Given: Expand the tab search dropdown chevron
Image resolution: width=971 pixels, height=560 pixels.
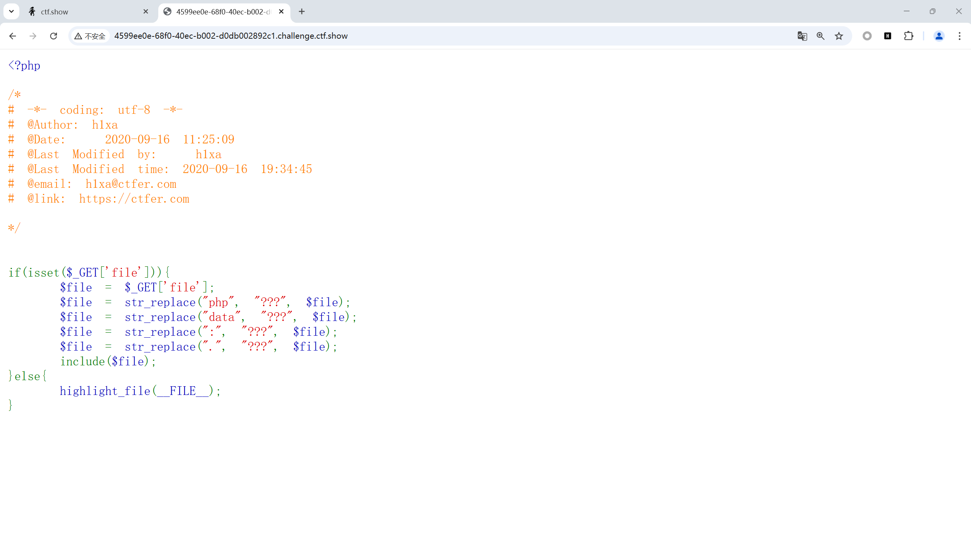Looking at the screenshot, I should [11, 11].
